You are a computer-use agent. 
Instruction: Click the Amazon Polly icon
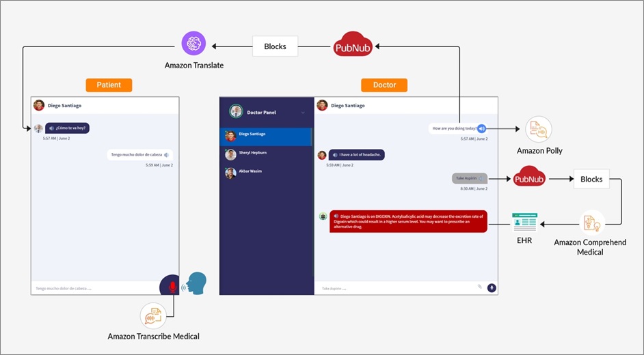(x=539, y=129)
